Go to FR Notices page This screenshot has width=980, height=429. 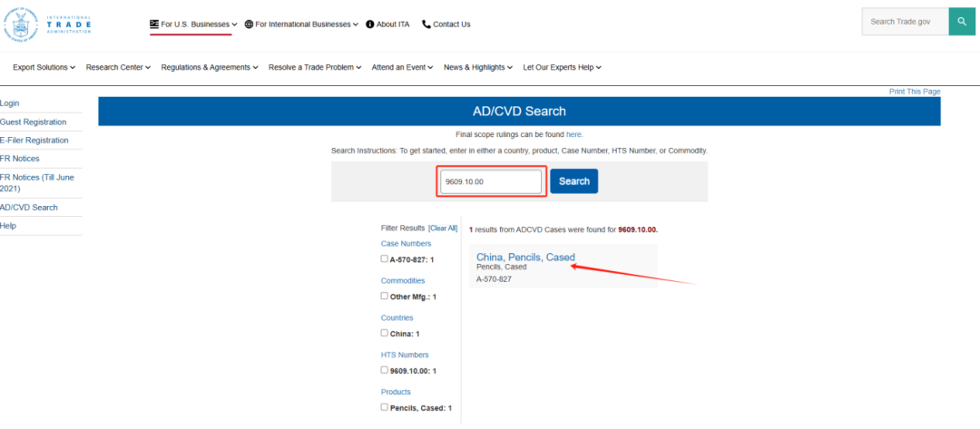pos(19,159)
